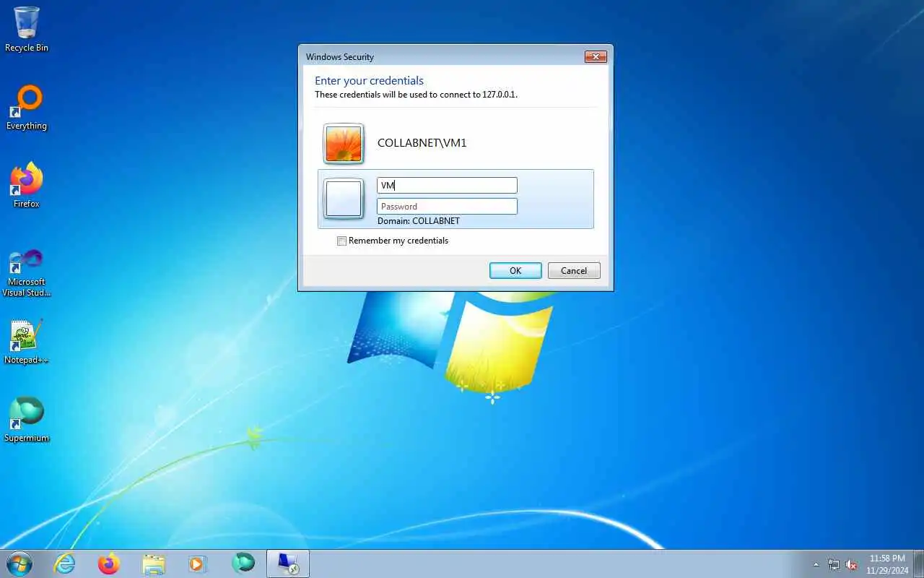The height and width of the screenshot is (578, 924).
Task: Open Windows Media Player from taskbar
Action: (x=198, y=564)
